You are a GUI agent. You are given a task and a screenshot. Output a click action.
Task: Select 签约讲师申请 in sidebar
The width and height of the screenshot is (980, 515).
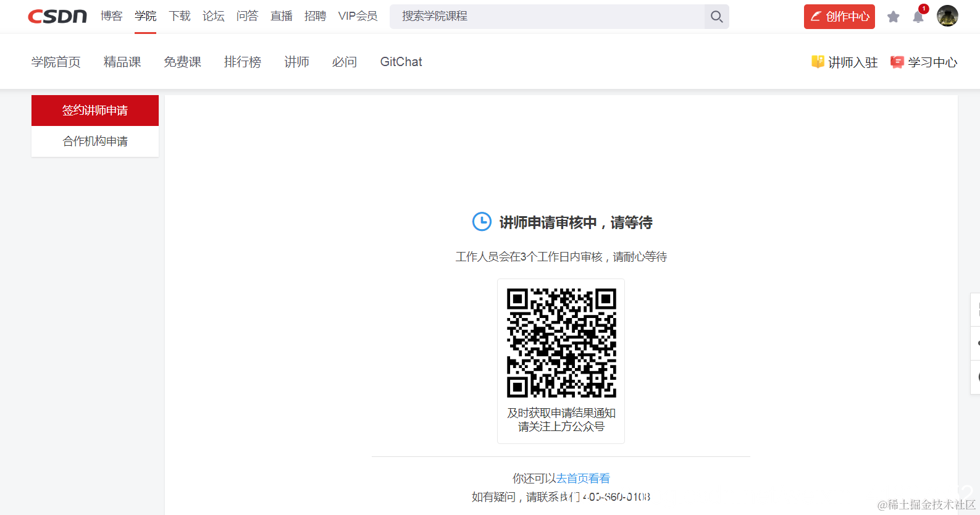click(95, 111)
